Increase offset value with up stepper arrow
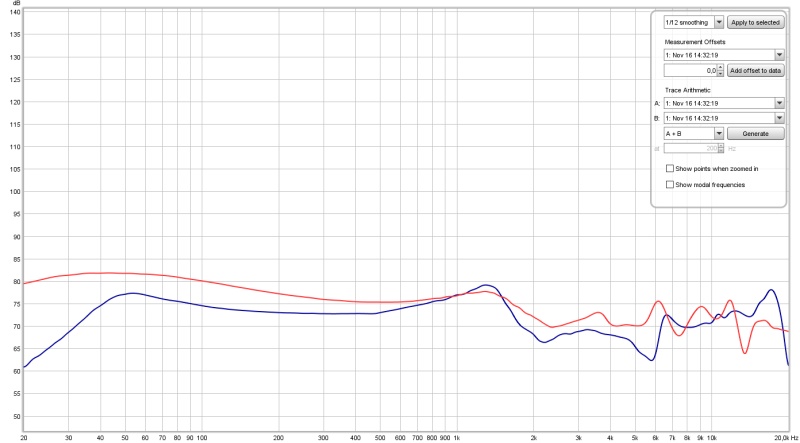Screen dimensions: 800x443 pos(720,67)
